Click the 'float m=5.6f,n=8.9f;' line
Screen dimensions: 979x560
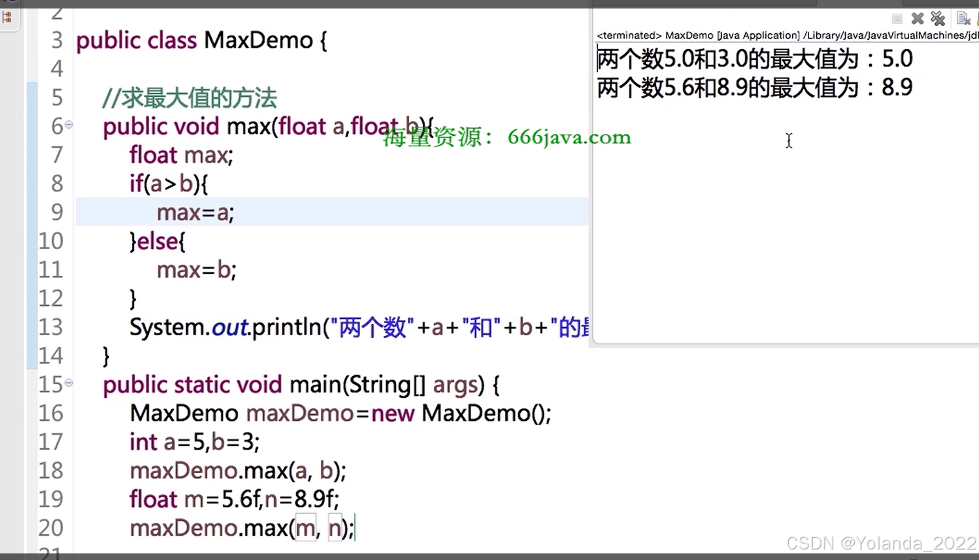click(234, 499)
